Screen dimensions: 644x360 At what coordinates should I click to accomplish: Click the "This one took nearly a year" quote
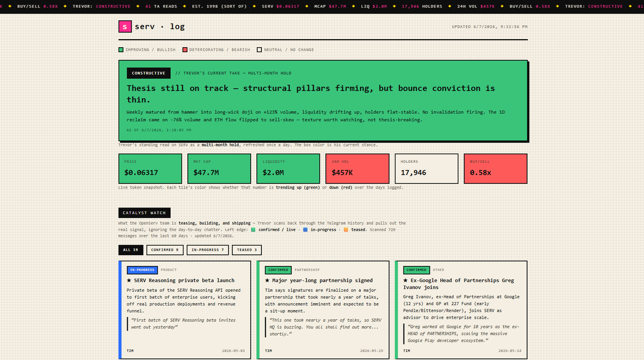(324, 327)
